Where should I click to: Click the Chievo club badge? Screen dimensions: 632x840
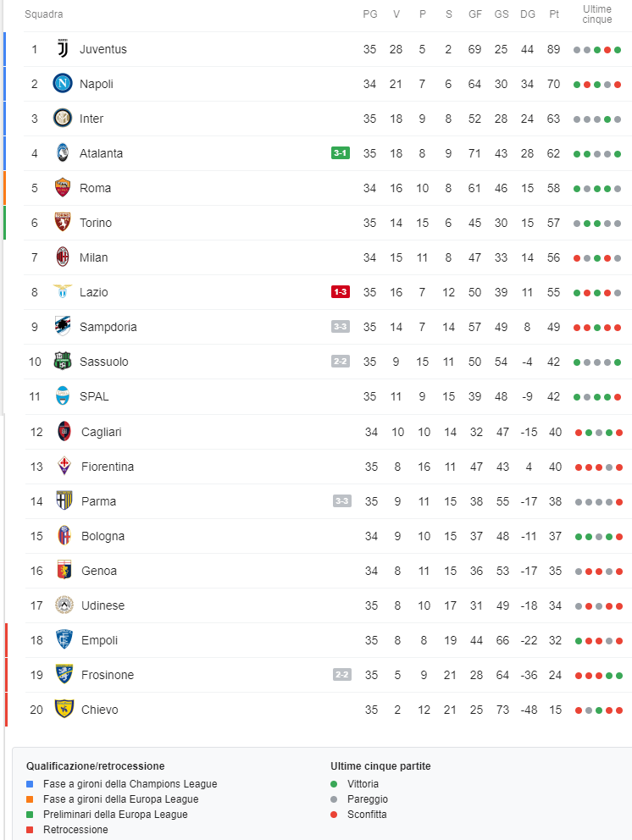pyautogui.click(x=64, y=708)
